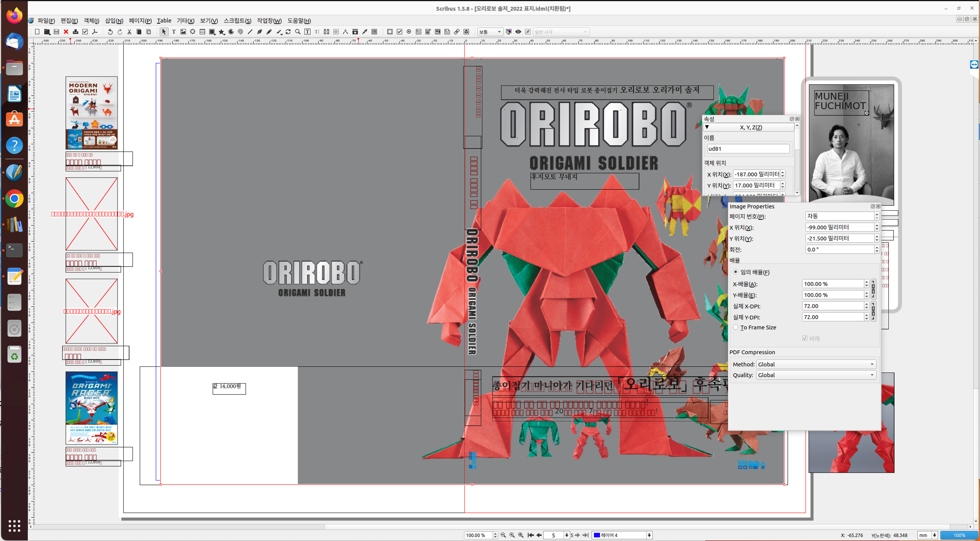The image size is (980, 541).
Task: Toggle color management monitor icon
Action: click(x=509, y=32)
